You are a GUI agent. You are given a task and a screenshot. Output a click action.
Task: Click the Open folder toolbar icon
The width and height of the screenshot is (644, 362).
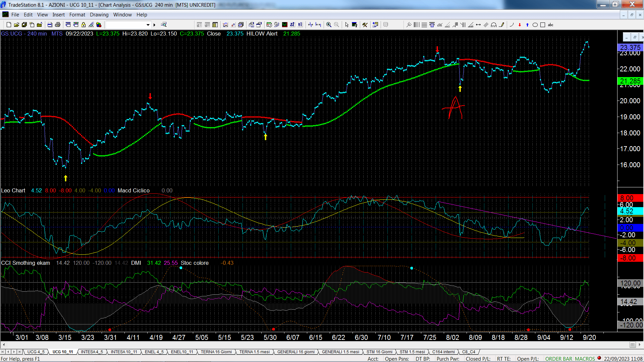tap(16, 25)
